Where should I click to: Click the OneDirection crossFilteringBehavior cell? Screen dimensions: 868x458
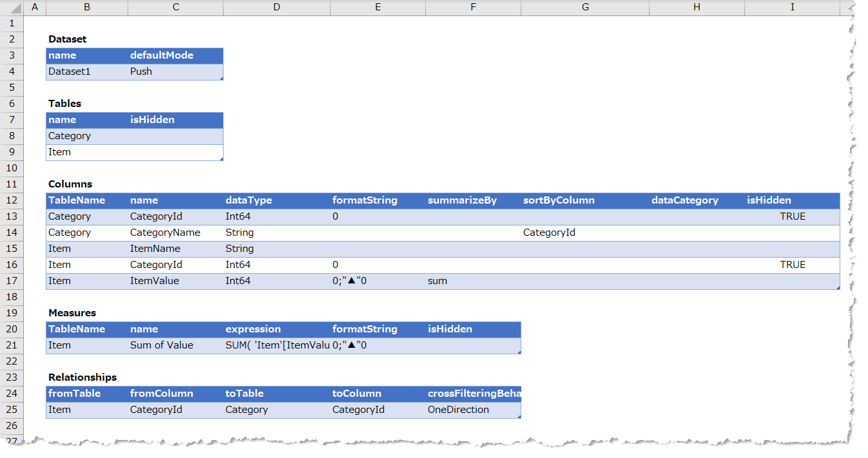point(459,410)
